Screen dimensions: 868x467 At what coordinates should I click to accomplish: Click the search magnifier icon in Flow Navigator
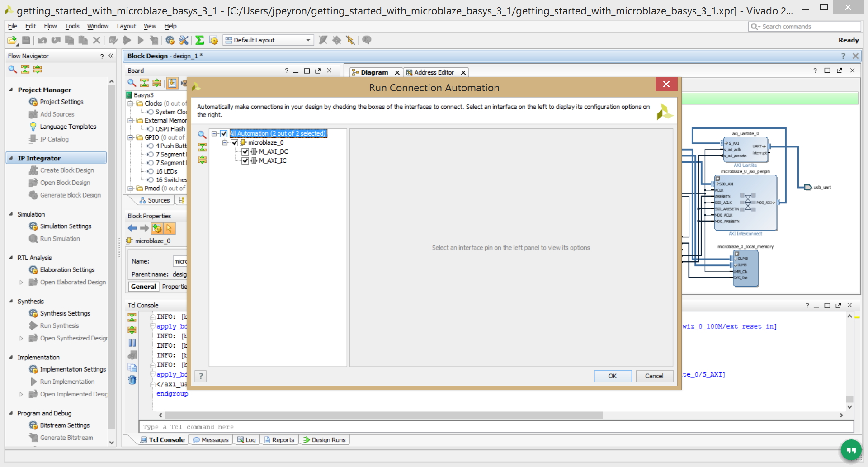point(13,69)
